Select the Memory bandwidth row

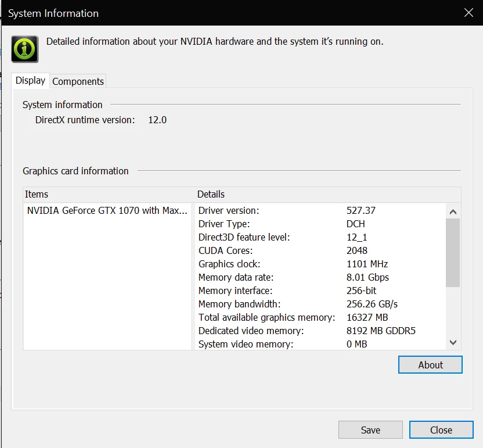click(x=320, y=304)
